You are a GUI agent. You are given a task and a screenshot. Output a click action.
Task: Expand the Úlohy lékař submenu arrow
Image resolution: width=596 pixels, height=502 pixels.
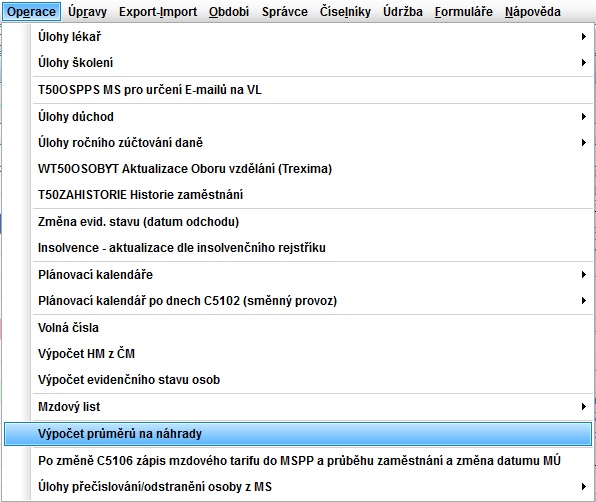(583, 37)
